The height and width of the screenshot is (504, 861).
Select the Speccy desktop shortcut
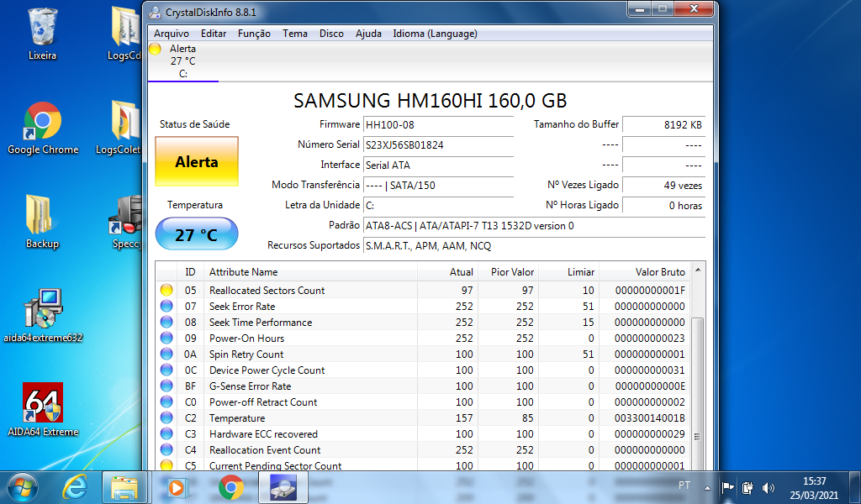(x=126, y=222)
